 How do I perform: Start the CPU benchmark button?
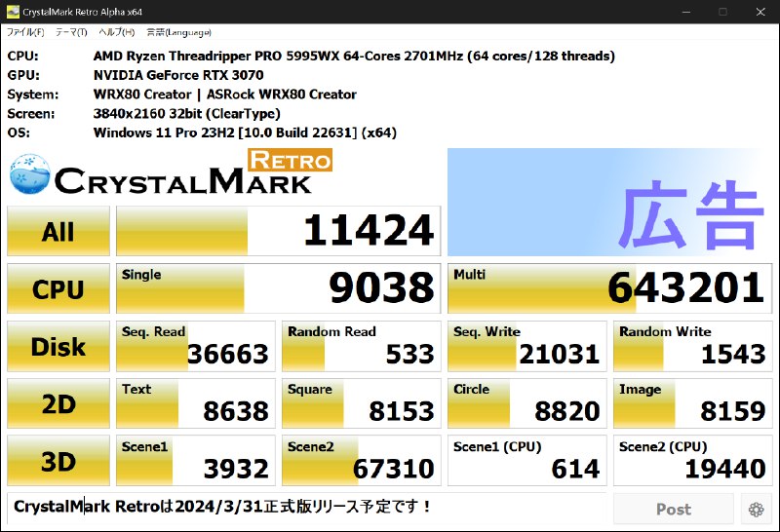pyautogui.click(x=58, y=288)
